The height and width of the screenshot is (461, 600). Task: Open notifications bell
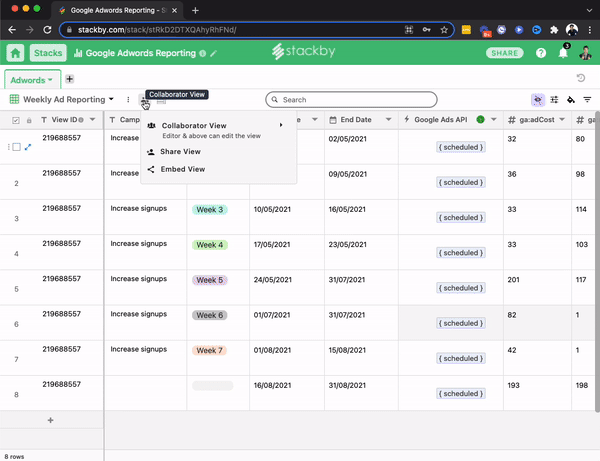[x=563, y=53]
